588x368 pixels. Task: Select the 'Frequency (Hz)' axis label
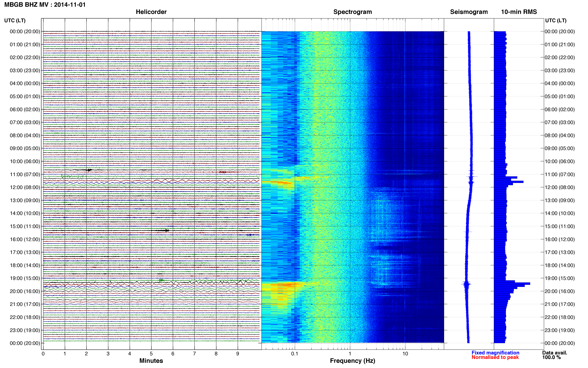(x=352, y=361)
